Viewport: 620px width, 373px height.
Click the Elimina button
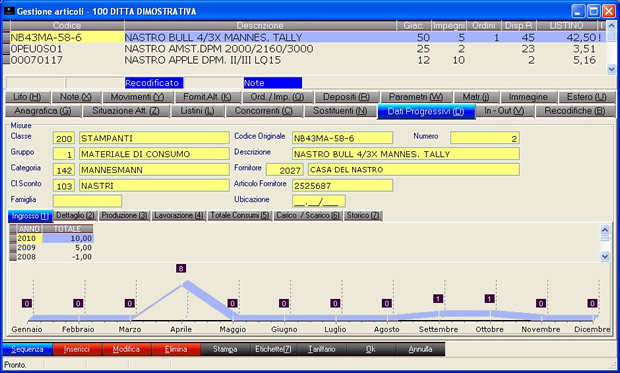coord(176,349)
